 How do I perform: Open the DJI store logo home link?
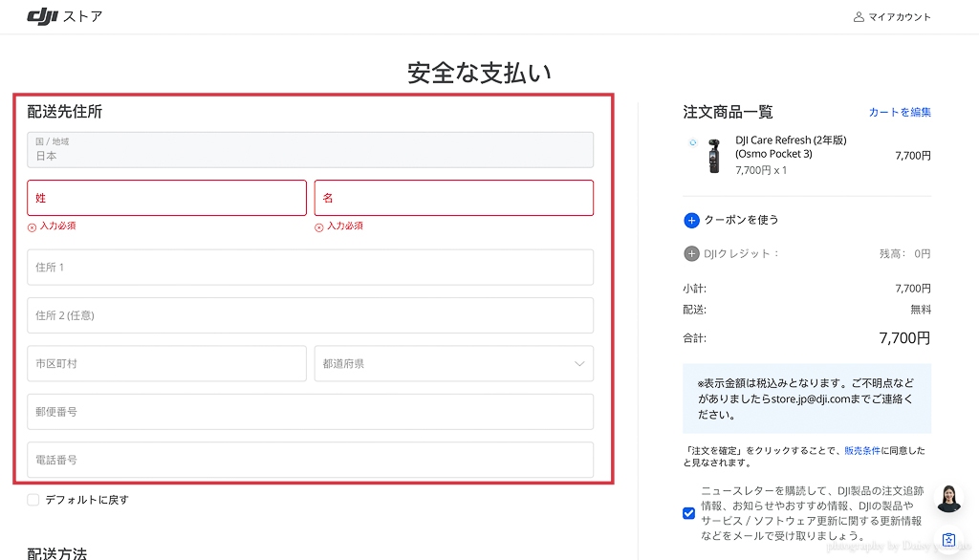pyautogui.click(x=65, y=16)
